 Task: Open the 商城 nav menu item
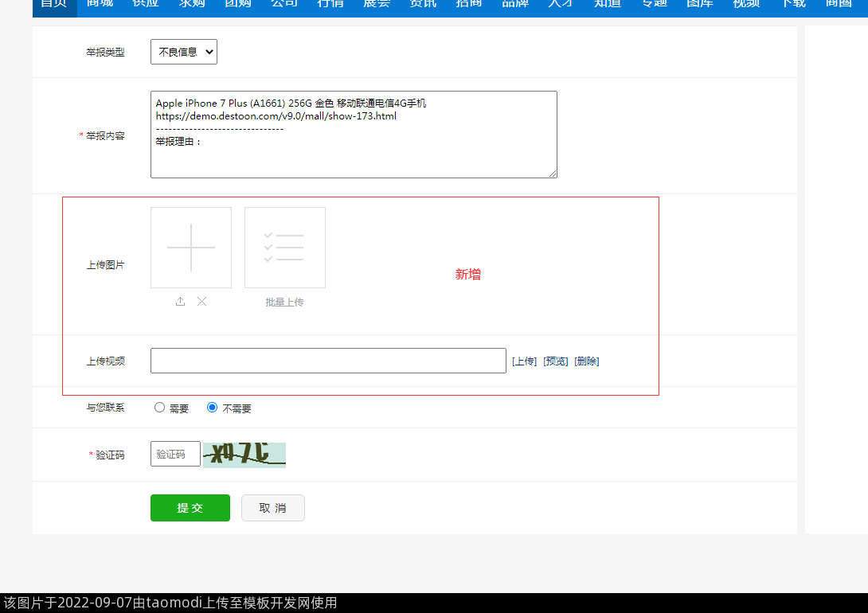click(x=100, y=4)
